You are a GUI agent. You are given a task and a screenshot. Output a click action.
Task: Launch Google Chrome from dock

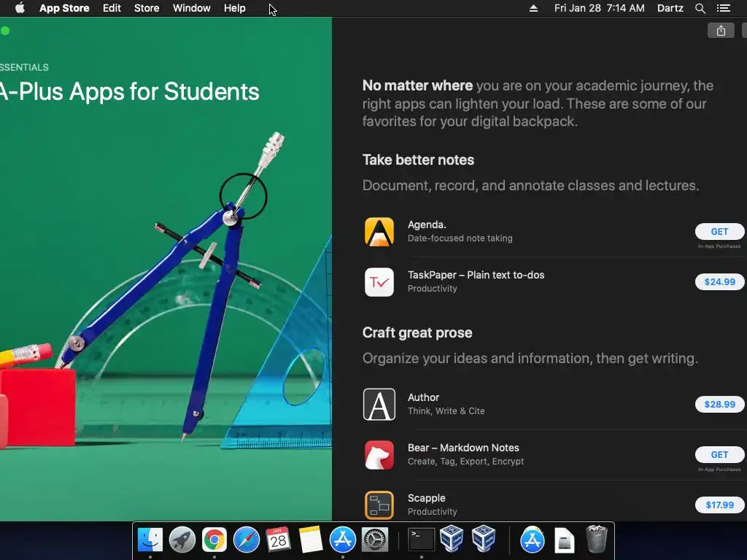coord(214,540)
